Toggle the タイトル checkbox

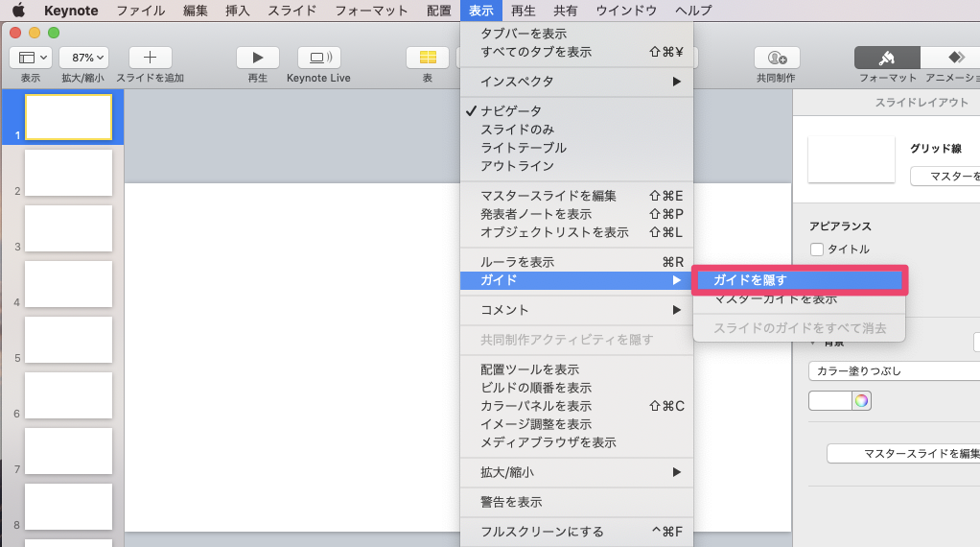[x=817, y=250]
